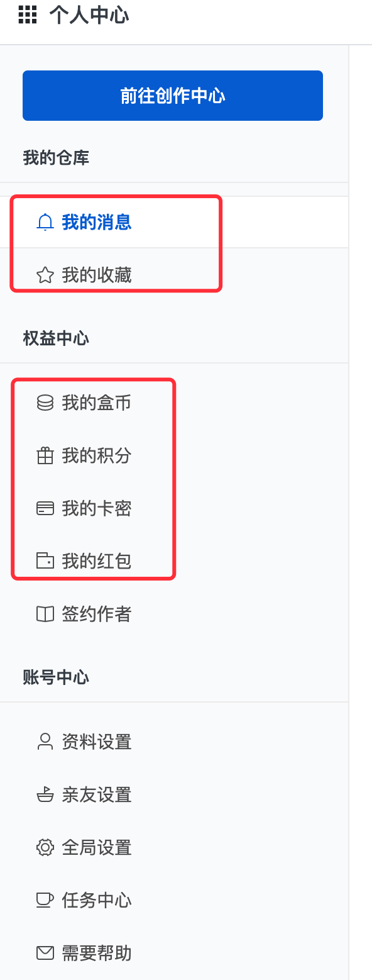The width and height of the screenshot is (372, 980).
Task: Click the 个人中心 header title
Action: click(x=88, y=15)
